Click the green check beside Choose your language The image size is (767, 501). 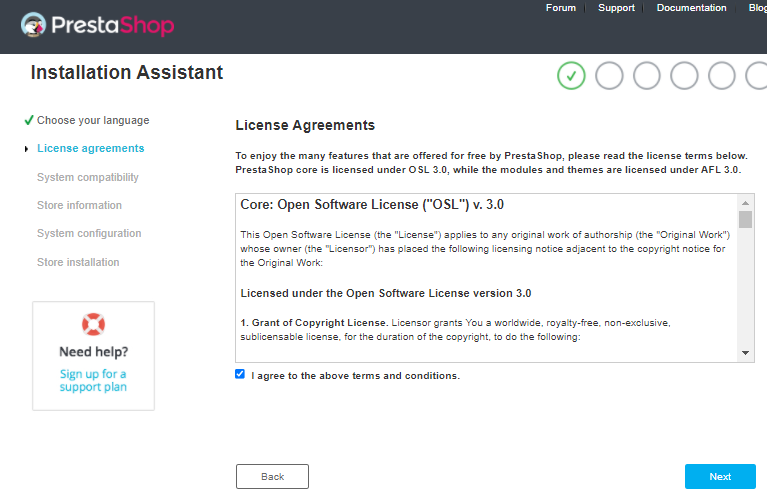[x=29, y=120]
